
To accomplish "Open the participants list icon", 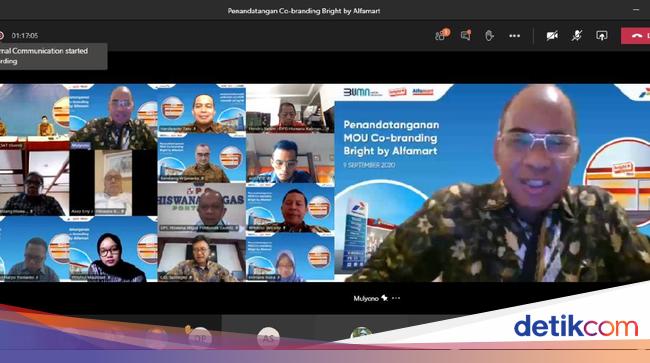I will [x=442, y=35].
